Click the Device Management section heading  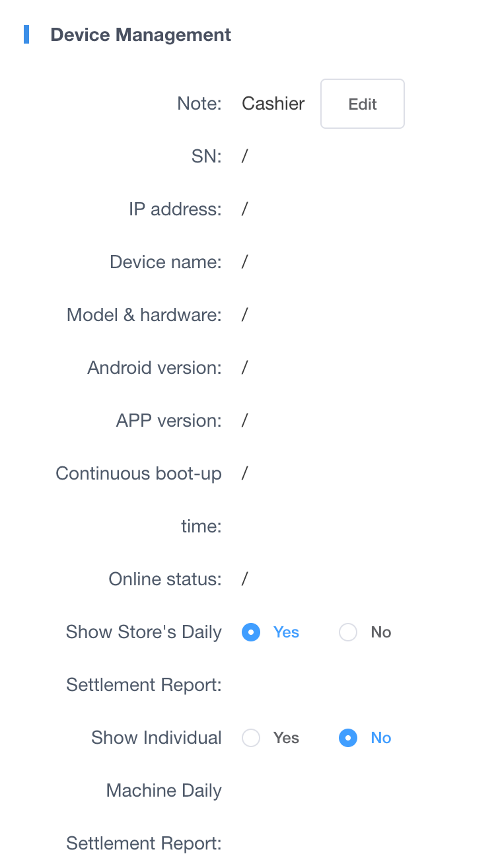141,35
